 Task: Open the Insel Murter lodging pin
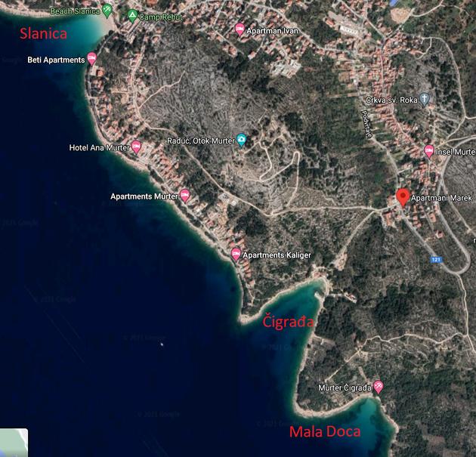(428, 151)
